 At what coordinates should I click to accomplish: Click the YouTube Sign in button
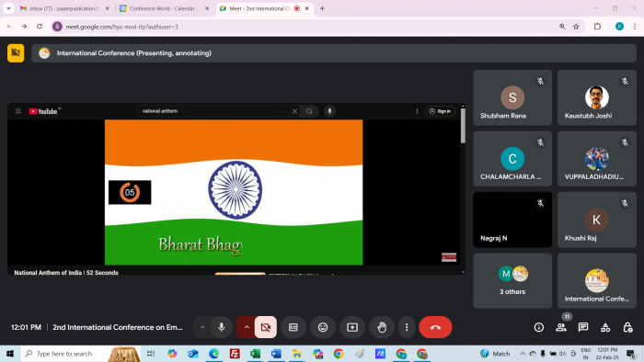coord(441,111)
